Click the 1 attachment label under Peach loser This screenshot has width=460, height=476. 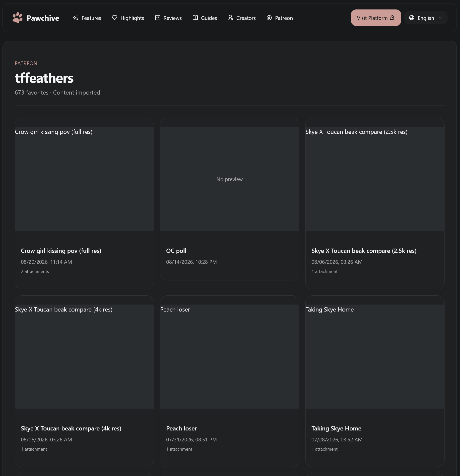179,449
